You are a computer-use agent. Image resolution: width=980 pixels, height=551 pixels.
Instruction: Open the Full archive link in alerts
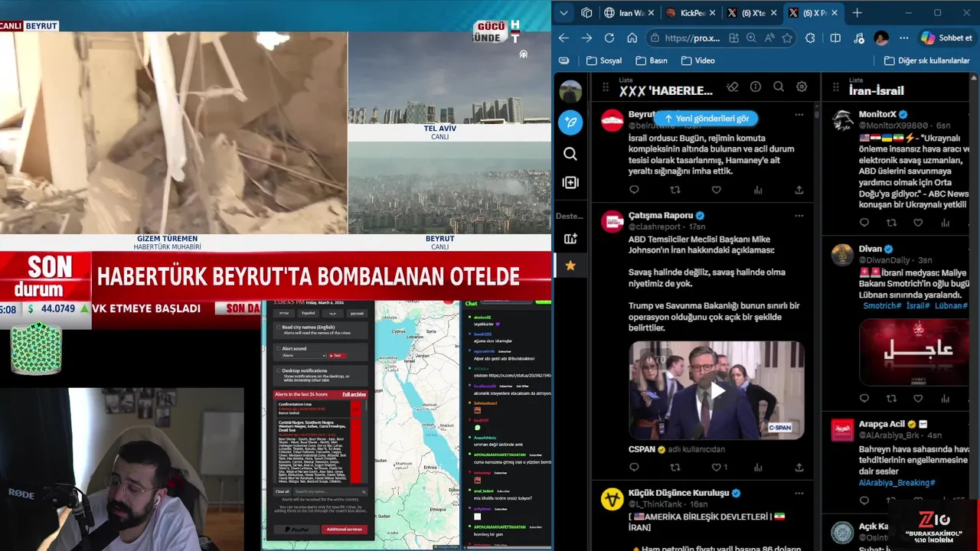[354, 394]
